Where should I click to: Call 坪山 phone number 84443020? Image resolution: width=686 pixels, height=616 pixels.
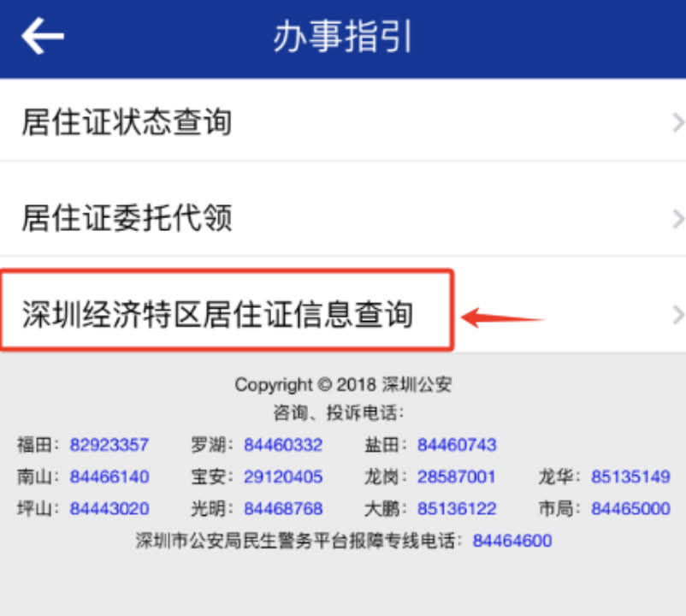[x=109, y=508]
